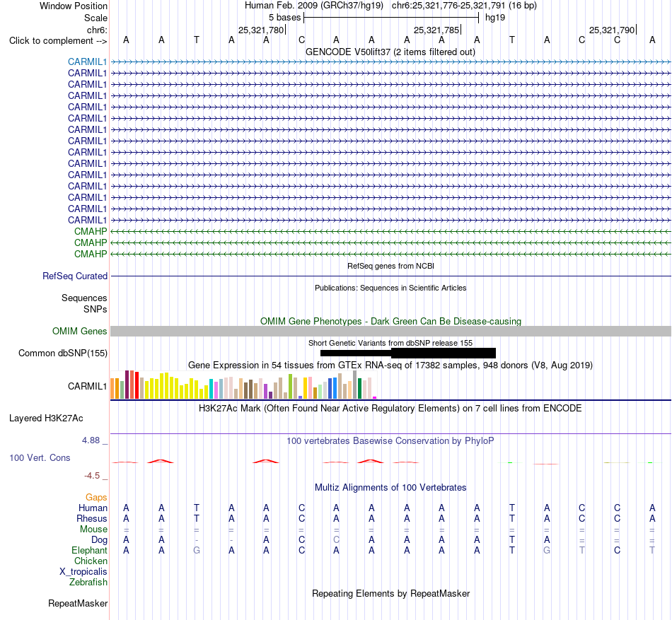Open 'OMIM Gene Phenotypes' track title

(390, 321)
